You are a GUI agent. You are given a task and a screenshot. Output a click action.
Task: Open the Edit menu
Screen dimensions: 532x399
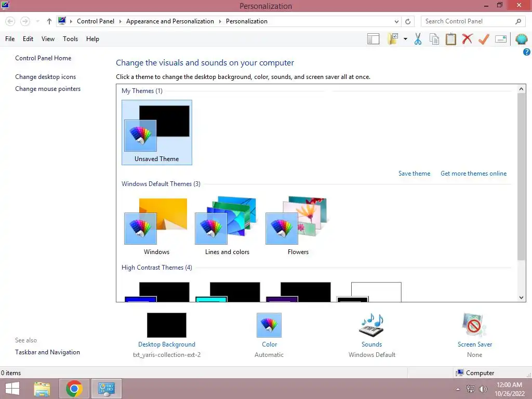(28, 38)
